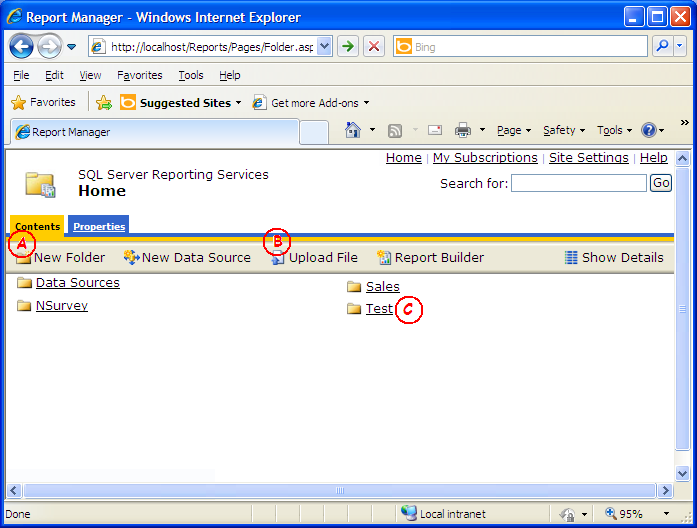This screenshot has height=528, width=697.
Task: Click the New Data Source icon
Action: [x=131, y=257]
